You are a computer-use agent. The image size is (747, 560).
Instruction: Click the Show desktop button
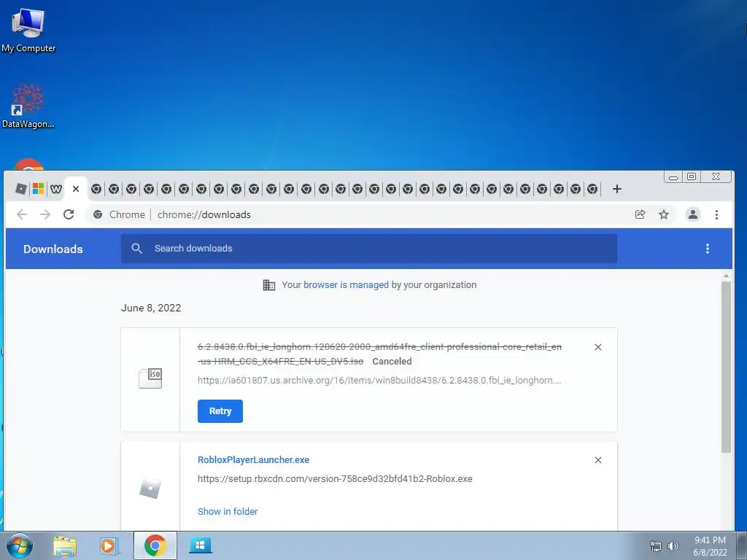click(742, 545)
